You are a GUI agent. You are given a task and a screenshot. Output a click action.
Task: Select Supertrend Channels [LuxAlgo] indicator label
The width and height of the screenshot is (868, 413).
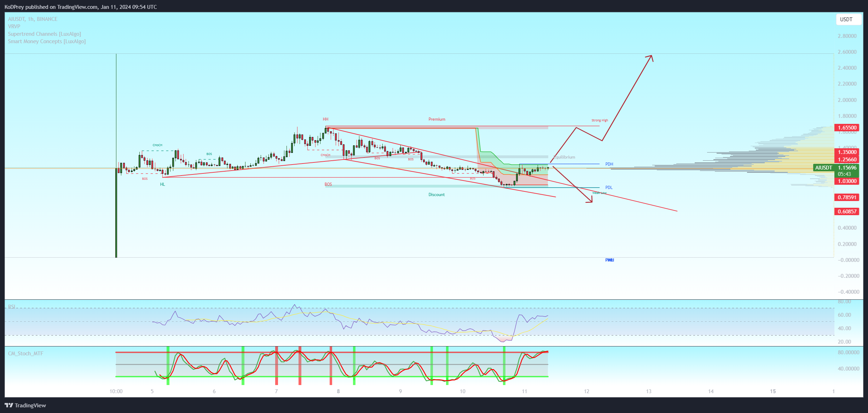(45, 34)
